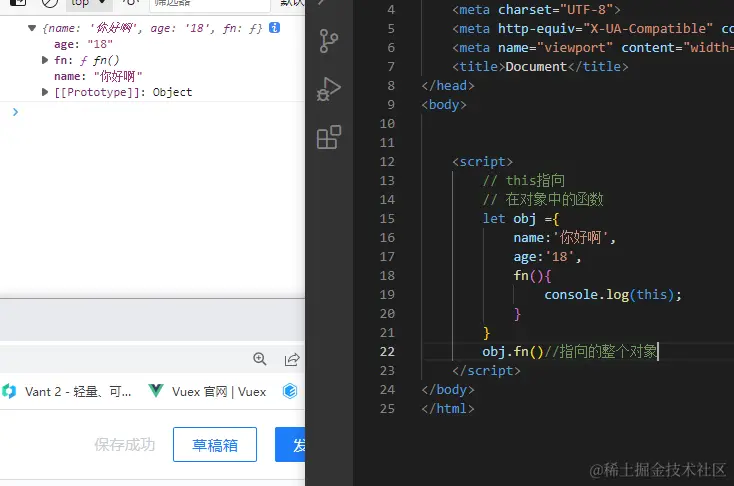Click the obj.fn() call on line 22

point(513,351)
